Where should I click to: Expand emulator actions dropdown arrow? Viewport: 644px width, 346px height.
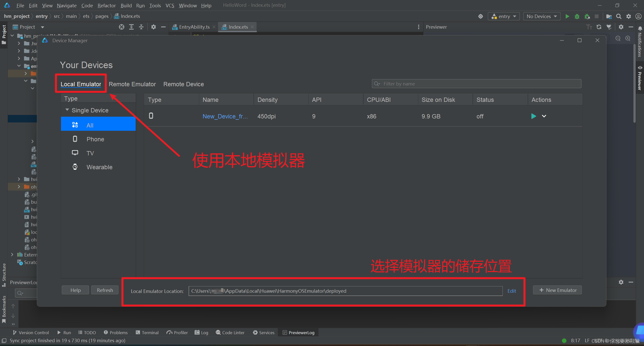click(544, 116)
